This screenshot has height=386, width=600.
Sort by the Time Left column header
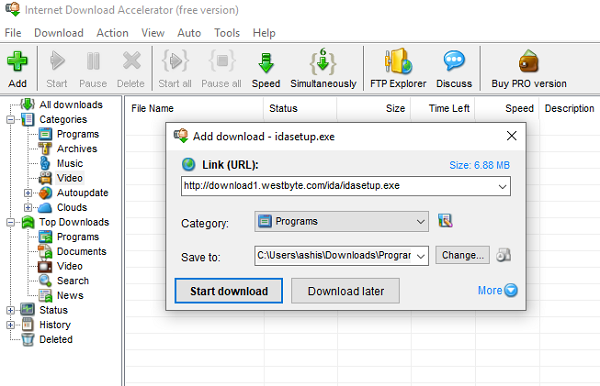coord(443,108)
